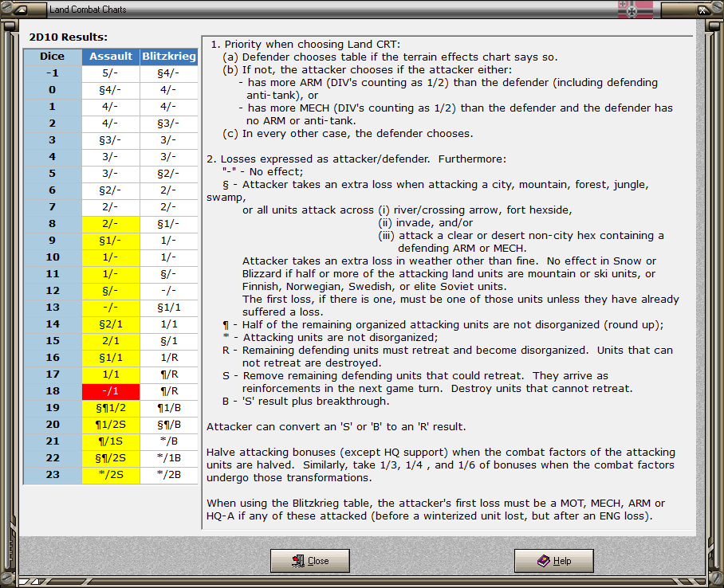Click Assault result §2/1 for dice 14
This screenshot has height=588, width=724.
pyautogui.click(x=111, y=324)
